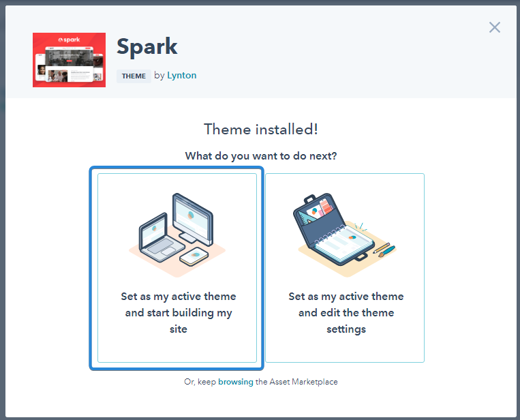
Task: Click the Spark title heading
Action: point(147,46)
